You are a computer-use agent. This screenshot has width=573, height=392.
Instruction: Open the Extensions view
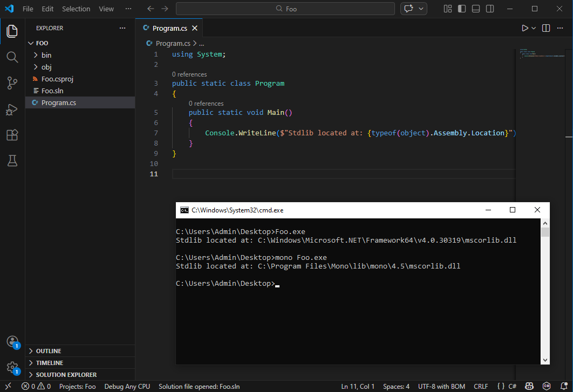click(x=12, y=135)
